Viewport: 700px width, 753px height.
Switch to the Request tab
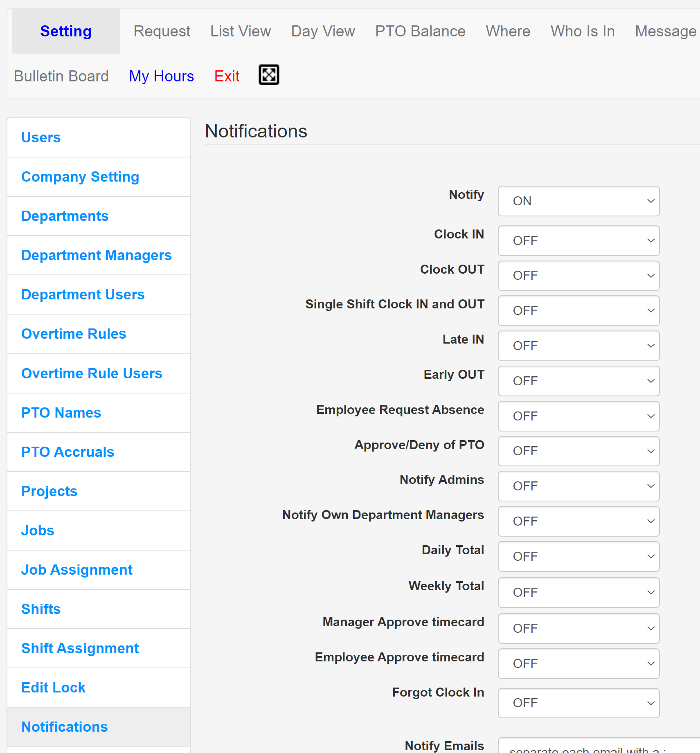click(162, 31)
